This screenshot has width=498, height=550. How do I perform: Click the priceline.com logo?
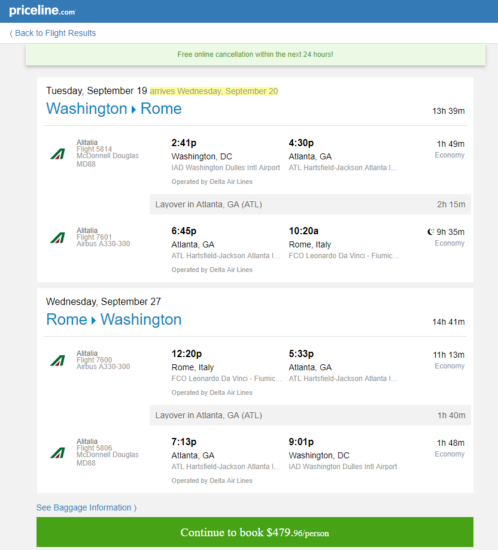coord(42,11)
